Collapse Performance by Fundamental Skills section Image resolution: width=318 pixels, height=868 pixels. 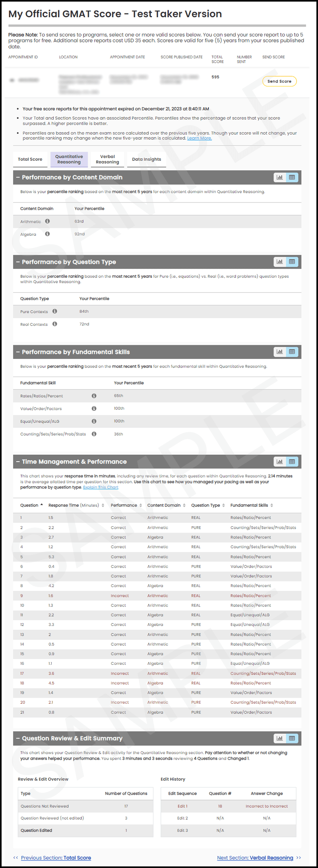click(18, 352)
